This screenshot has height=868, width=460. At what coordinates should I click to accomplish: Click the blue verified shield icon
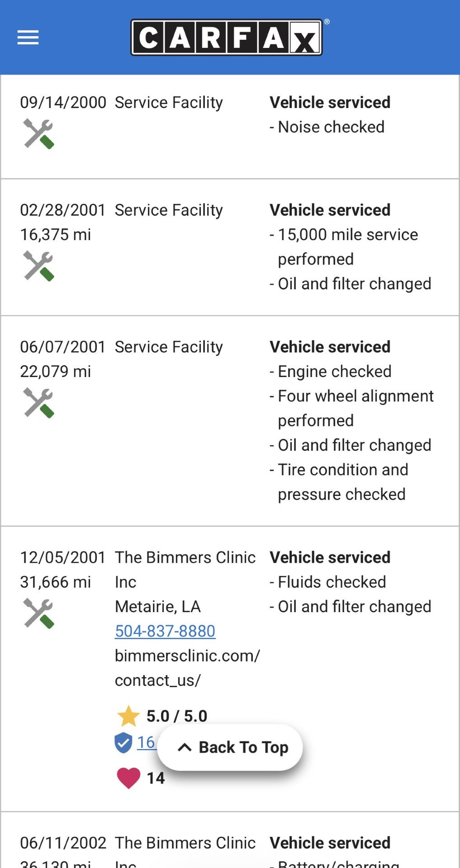pyautogui.click(x=123, y=743)
